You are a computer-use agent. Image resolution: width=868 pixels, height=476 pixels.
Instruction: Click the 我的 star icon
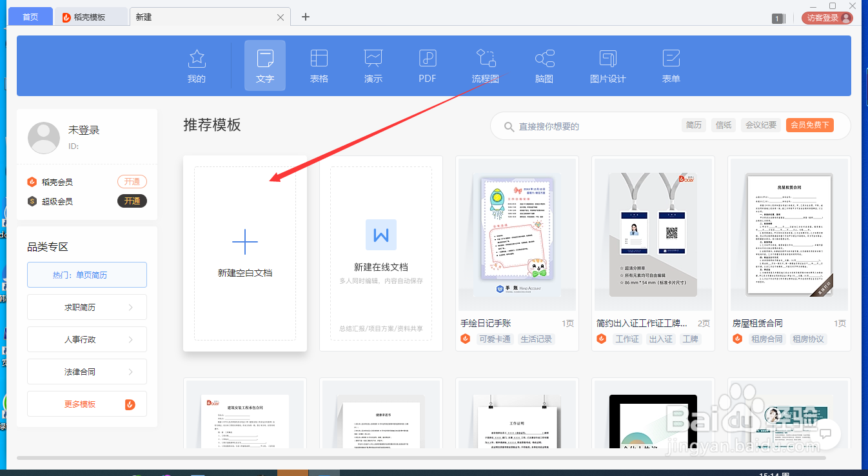click(197, 64)
